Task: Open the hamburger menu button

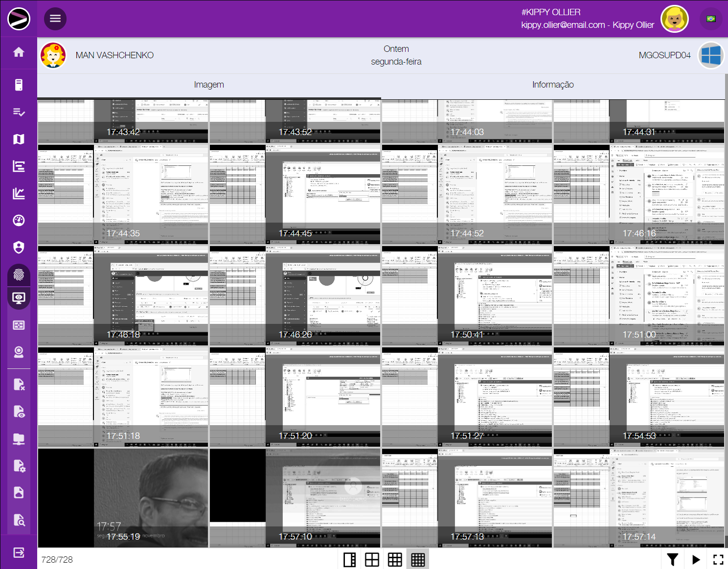Action: pos(55,19)
